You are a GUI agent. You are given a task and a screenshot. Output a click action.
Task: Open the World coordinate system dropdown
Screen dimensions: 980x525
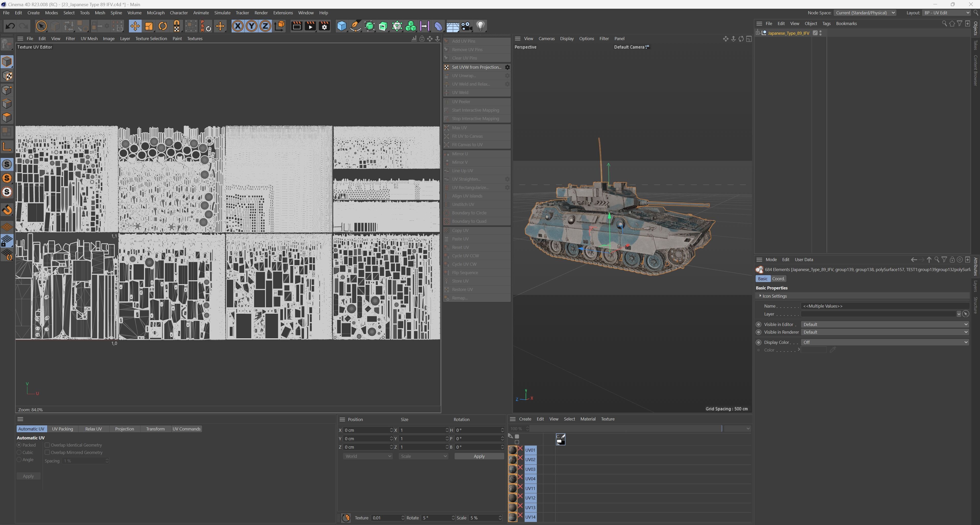tap(368, 456)
